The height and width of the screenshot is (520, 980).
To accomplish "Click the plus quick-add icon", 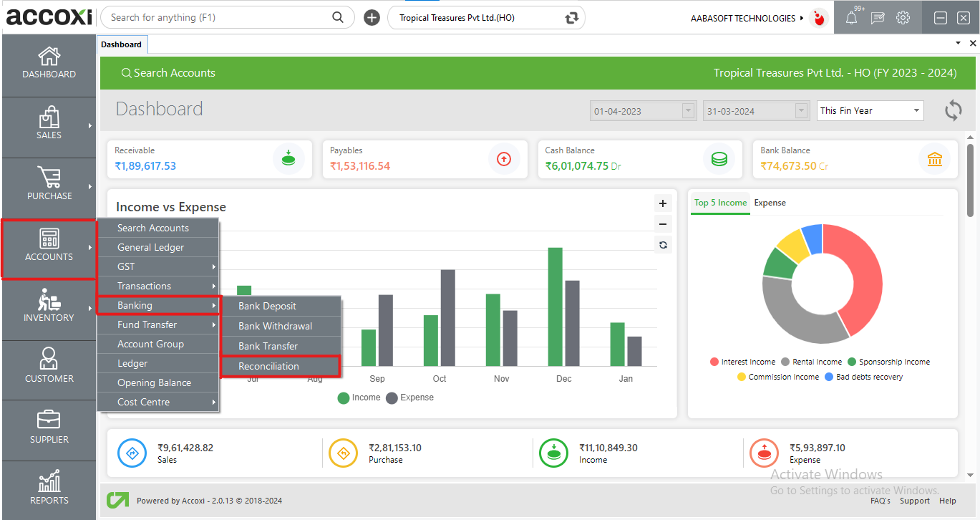I will coord(372,18).
